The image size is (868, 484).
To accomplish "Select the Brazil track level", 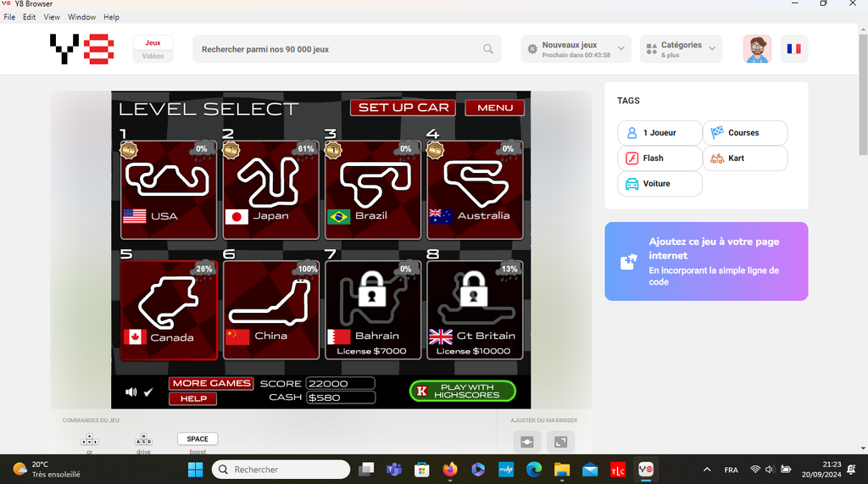I will point(373,190).
